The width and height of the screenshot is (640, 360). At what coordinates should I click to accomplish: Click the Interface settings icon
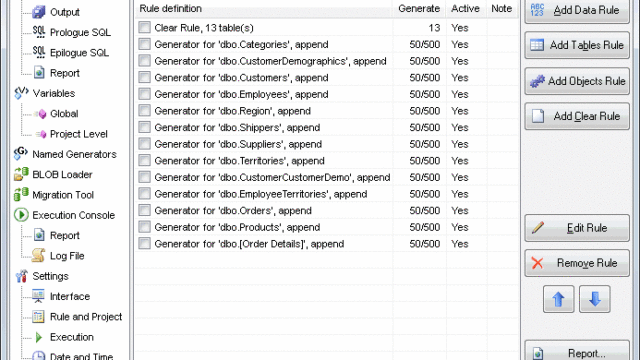(x=38, y=296)
